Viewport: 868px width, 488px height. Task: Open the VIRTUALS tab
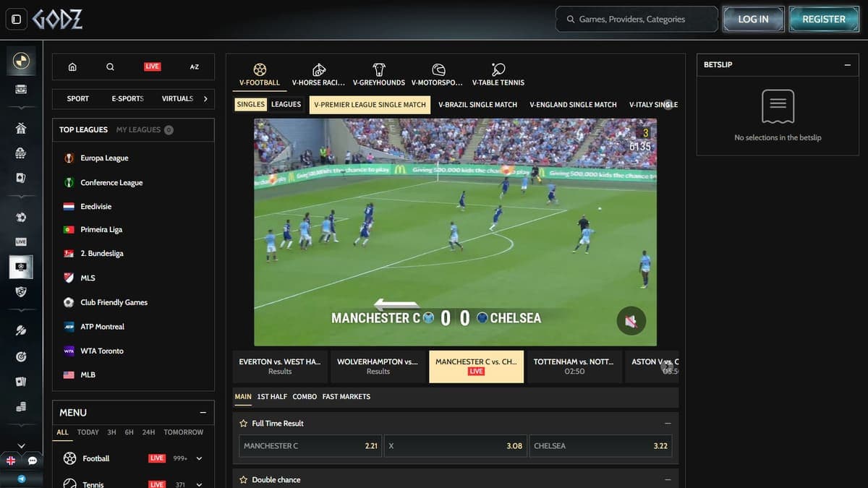(177, 99)
